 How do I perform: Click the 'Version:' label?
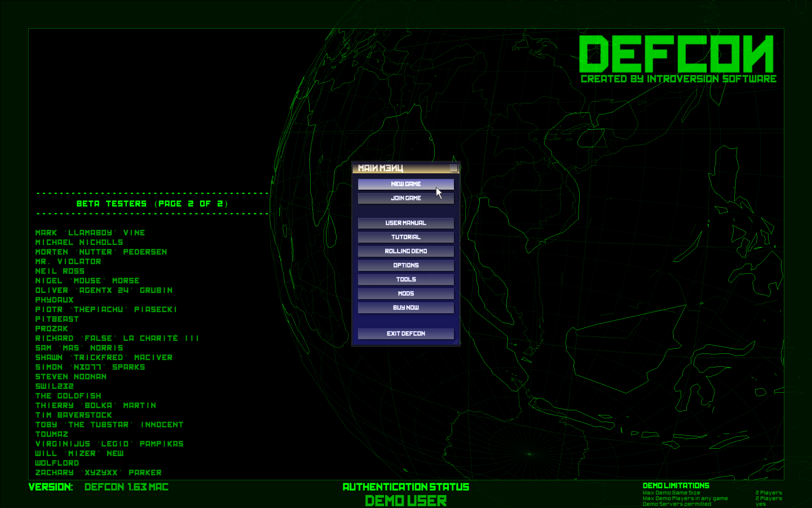point(51,487)
